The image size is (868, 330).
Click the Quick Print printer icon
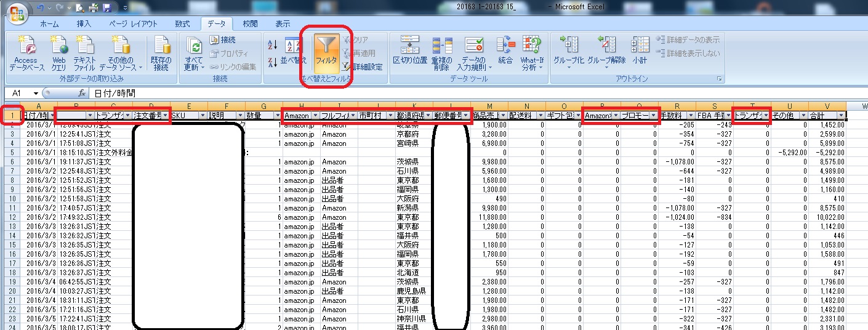click(94, 7)
